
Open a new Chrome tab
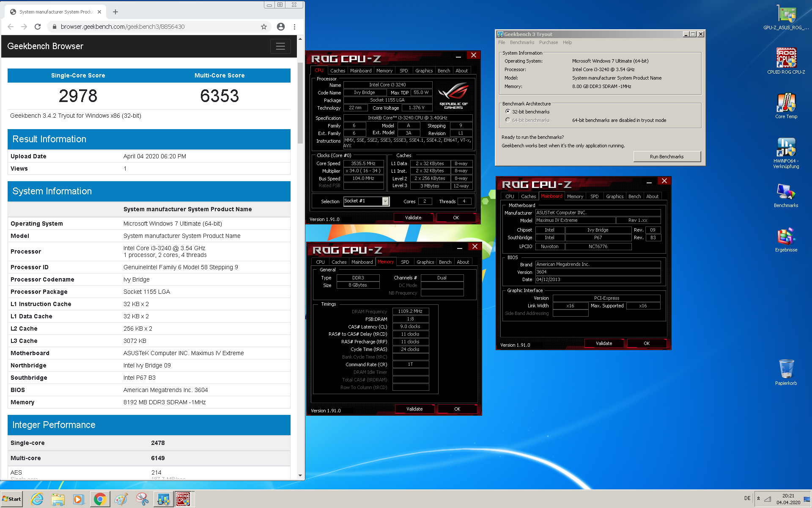pyautogui.click(x=115, y=12)
